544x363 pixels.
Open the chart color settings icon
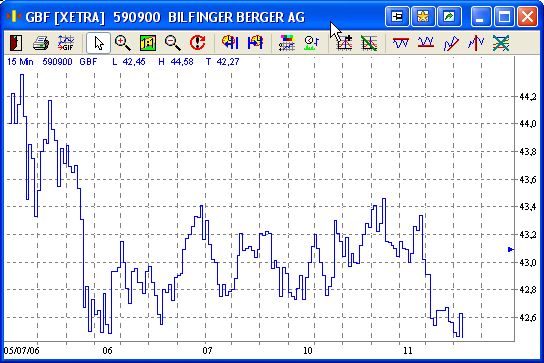click(287, 43)
